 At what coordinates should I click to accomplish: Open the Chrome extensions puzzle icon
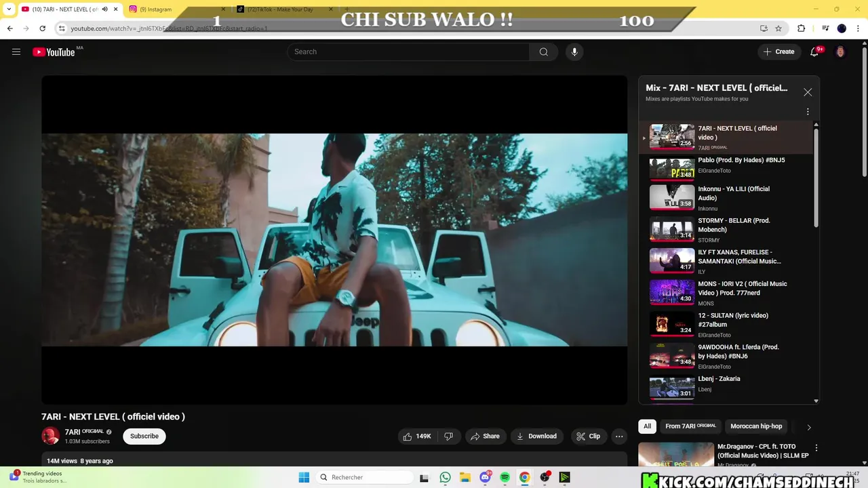pyautogui.click(x=801, y=28)
